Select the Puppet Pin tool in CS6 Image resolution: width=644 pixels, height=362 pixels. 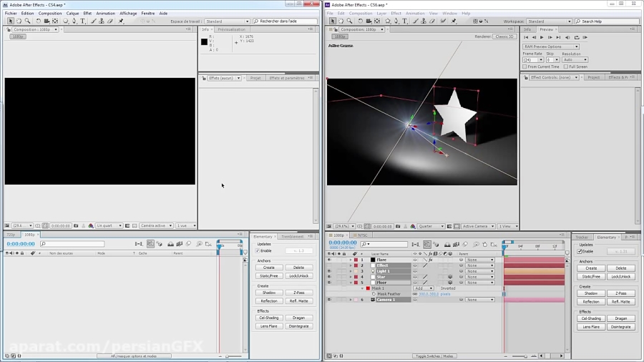pyautogui.click(x=454, y=21)
